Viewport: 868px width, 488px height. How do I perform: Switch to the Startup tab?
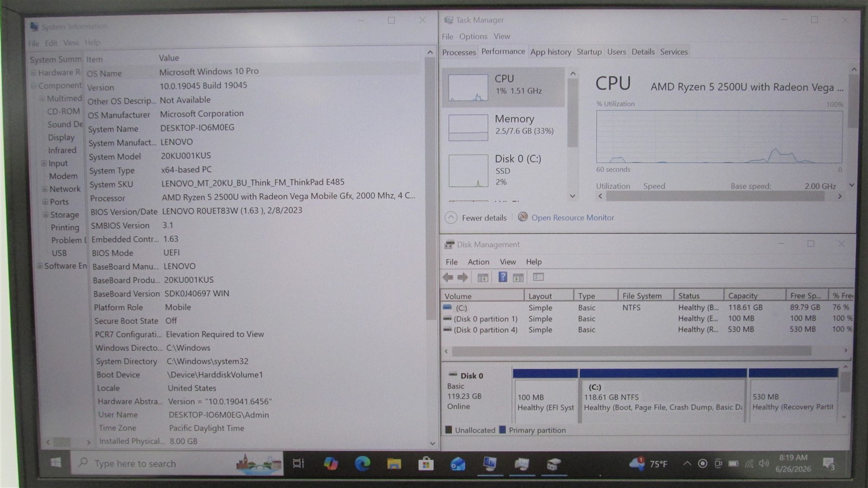click(x=589, y=52)
